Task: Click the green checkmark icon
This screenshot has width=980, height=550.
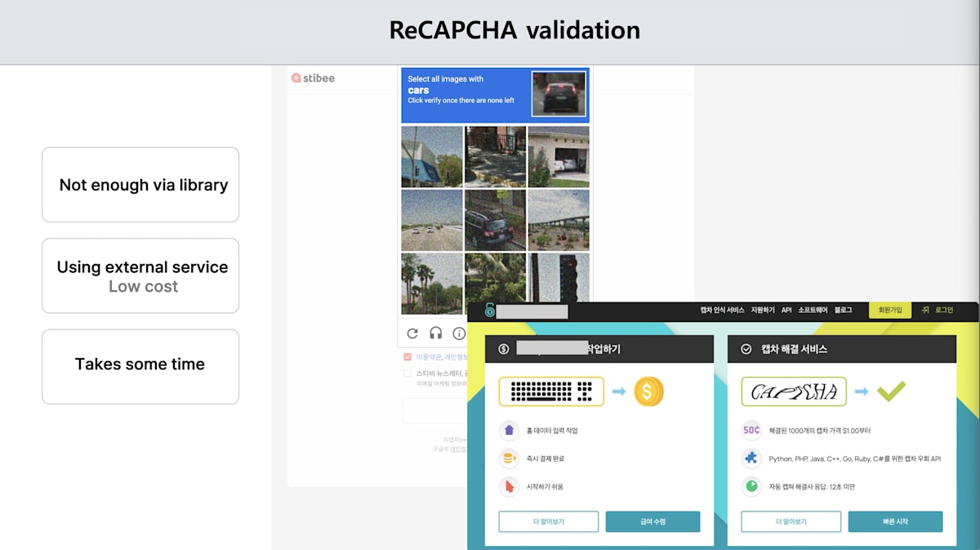Action: [x=891, y=391]
